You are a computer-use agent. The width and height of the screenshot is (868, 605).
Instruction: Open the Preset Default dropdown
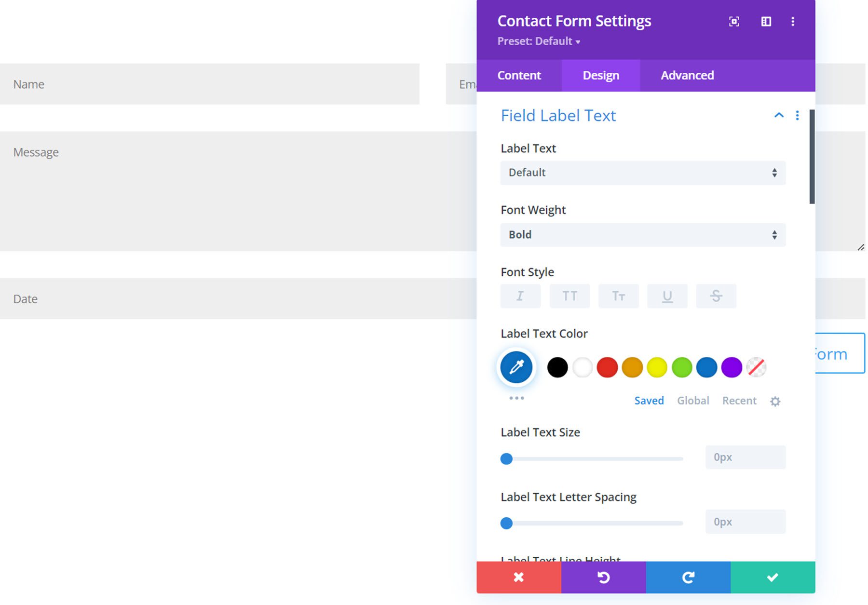pos(538,41)
